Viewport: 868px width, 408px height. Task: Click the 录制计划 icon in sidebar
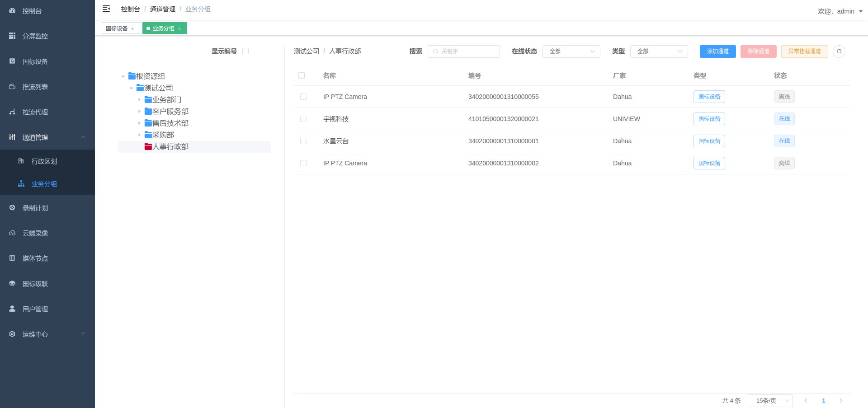pyautogui.click(x=12, y=208)
